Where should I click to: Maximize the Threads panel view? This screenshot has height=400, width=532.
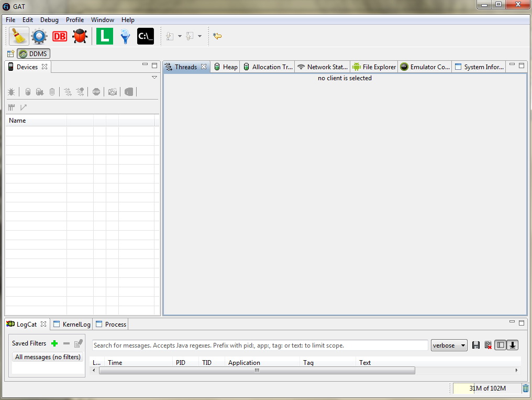[522, 66]
